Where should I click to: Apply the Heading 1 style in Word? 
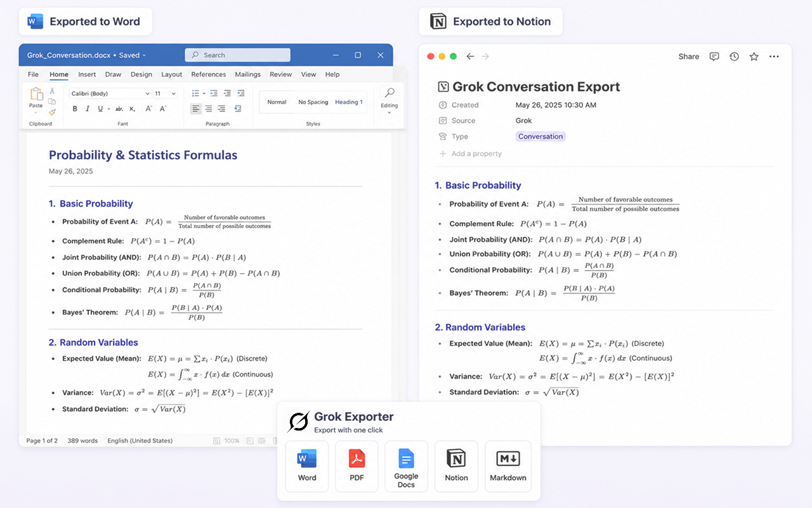(349, 102)
